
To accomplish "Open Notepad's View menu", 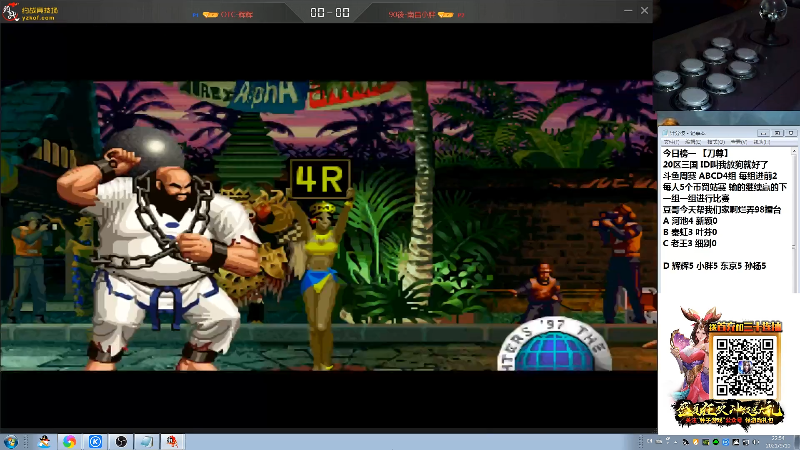I will pyautogui.click(x=739, y=142).
